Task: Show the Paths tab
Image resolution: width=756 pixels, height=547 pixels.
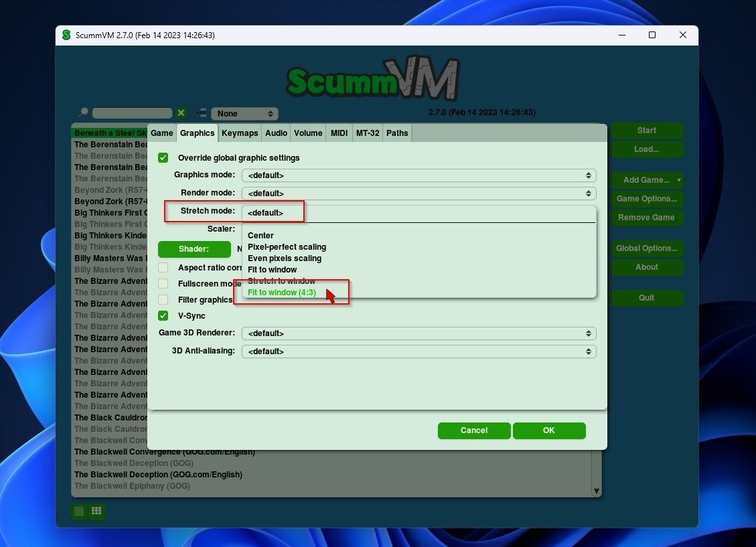Action: coord(397,133)
